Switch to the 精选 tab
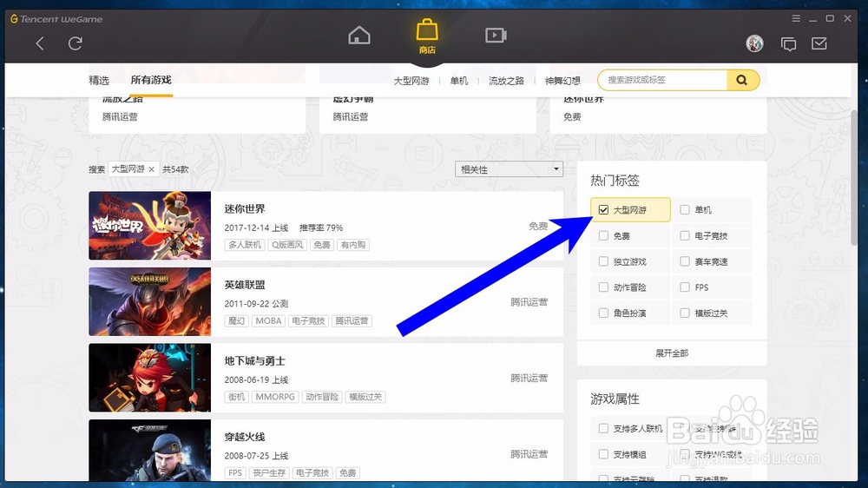Image resolution: width=868 pixels, height=488 pixels. pos(99,80)
